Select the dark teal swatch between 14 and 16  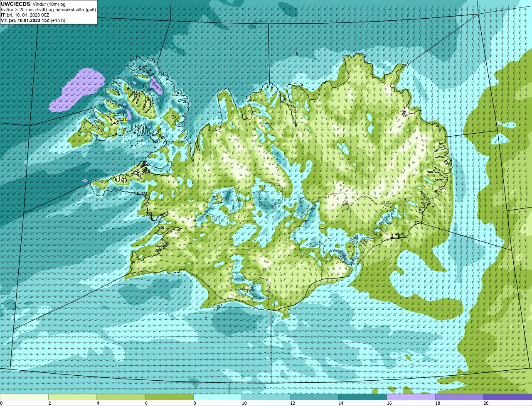[363, 397]
